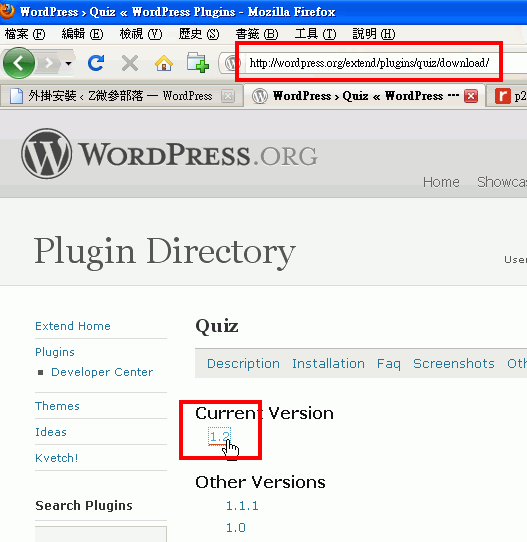Click the Extend Home sidebar link

tap(73, 326)
